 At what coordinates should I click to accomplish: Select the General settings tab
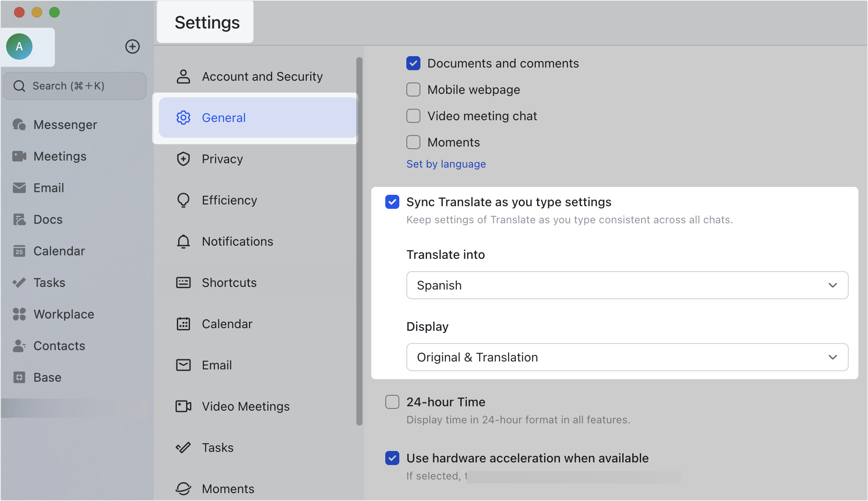coord(258,118)
